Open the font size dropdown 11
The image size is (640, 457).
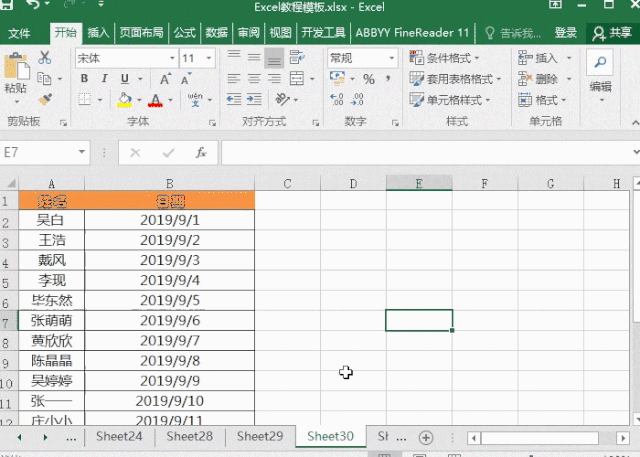click(x=209, y=58)
